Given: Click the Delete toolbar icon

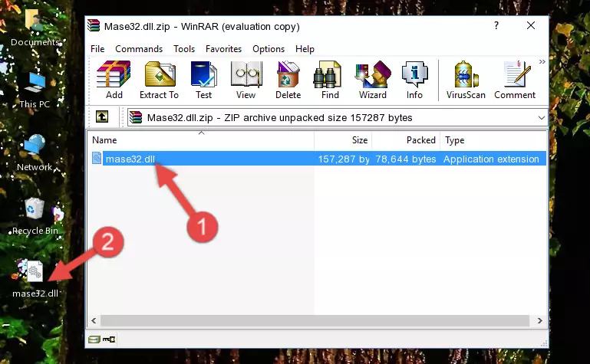Looking at the screenshot, I should point(288,80).
